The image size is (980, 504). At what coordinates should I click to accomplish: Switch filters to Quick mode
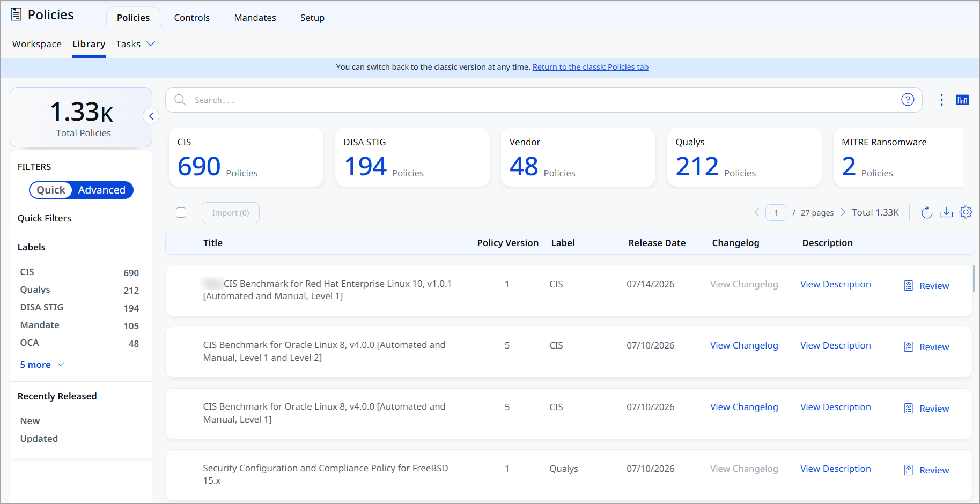[51, 190]
